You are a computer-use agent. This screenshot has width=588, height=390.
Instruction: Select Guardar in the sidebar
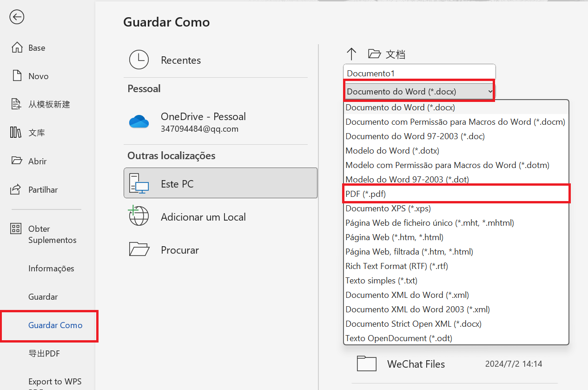point(43,297)
